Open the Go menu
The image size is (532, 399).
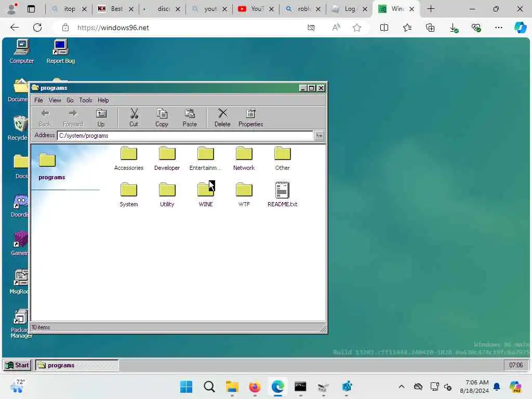click(x=70, y=100)
